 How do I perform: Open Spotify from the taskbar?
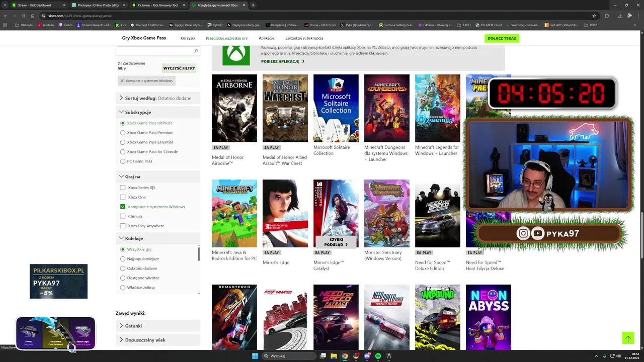pyautogui.click(x=378, y=356)
